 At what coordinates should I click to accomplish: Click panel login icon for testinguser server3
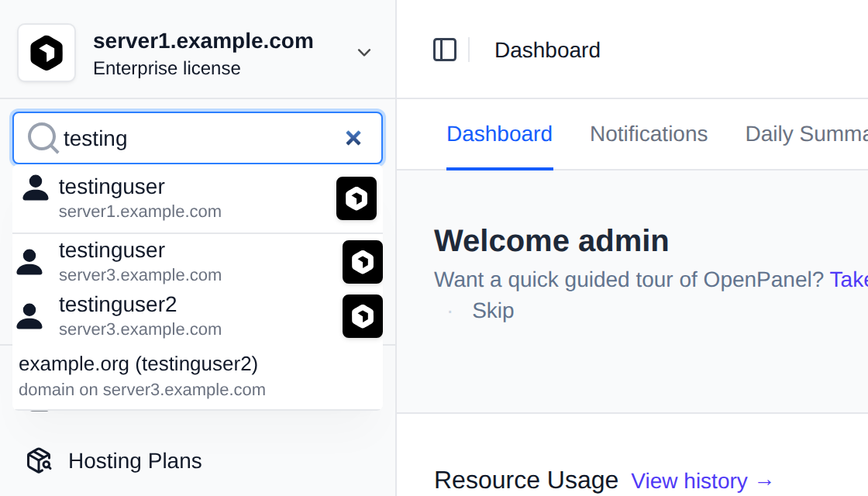click(x=363, y=262)
